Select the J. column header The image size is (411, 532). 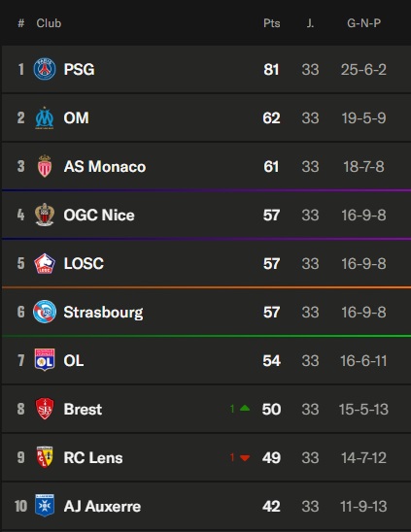310,23
